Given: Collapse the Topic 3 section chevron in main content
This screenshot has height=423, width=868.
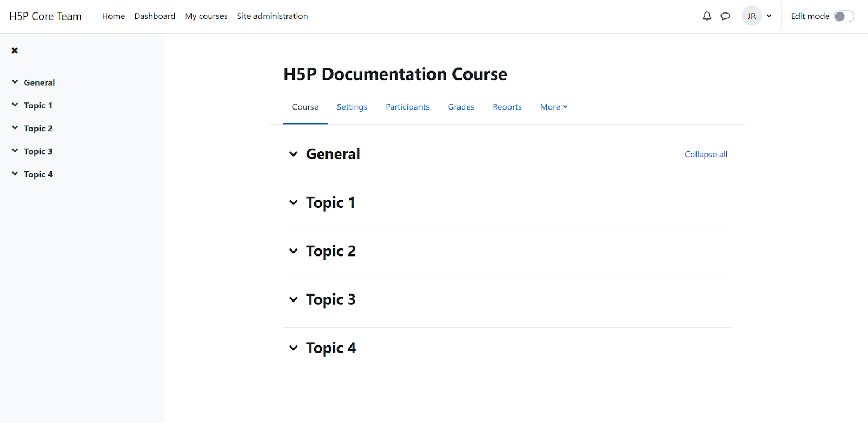Looking at the screenshot, I should click(293, 299).
